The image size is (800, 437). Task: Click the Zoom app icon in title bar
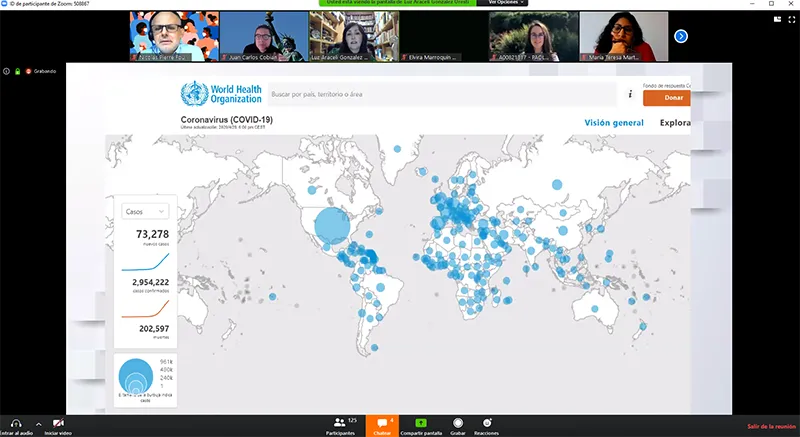(x=4, y=4)
